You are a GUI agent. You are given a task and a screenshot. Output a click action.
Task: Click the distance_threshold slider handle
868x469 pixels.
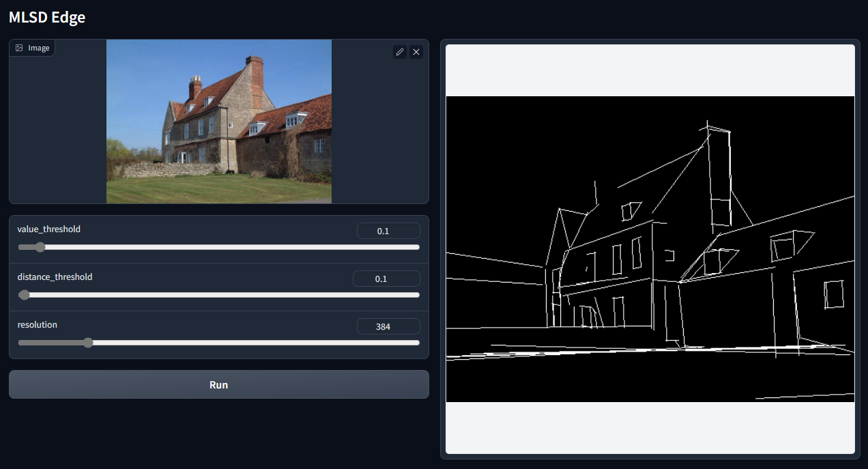[x=25, y=295]
